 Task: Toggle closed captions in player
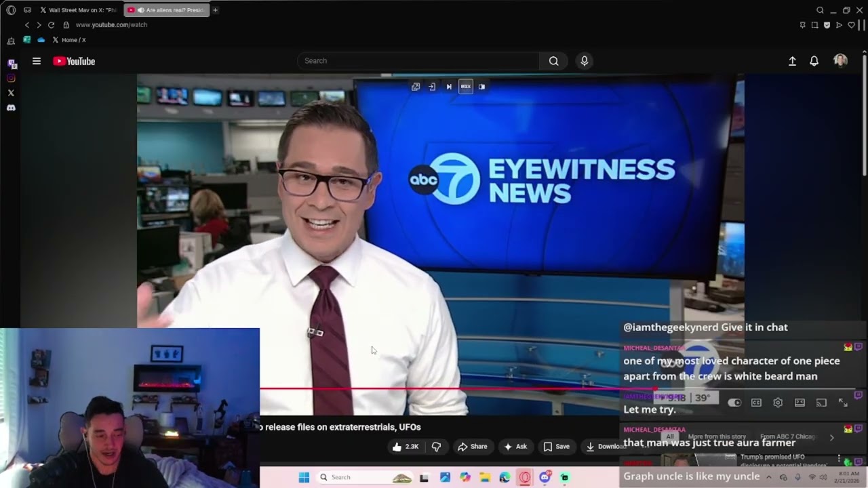(x=756, y=403)
